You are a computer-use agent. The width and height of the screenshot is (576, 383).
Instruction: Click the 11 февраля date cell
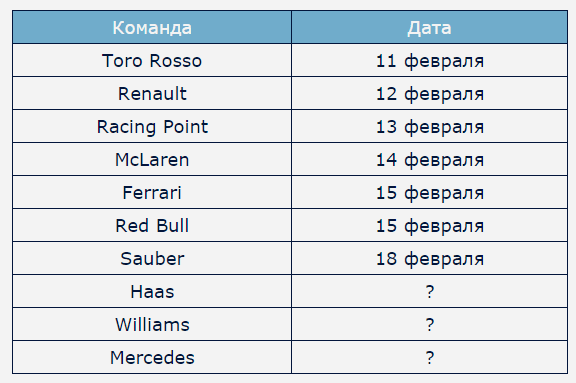429,61
